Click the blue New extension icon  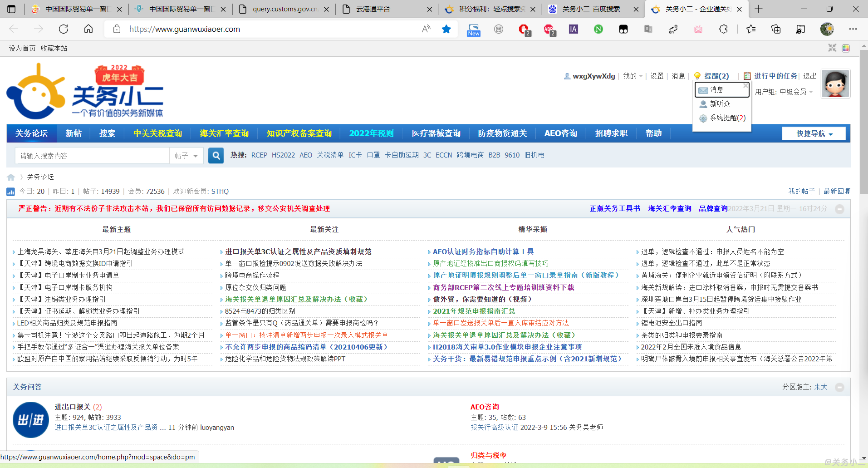click(473, 30)
